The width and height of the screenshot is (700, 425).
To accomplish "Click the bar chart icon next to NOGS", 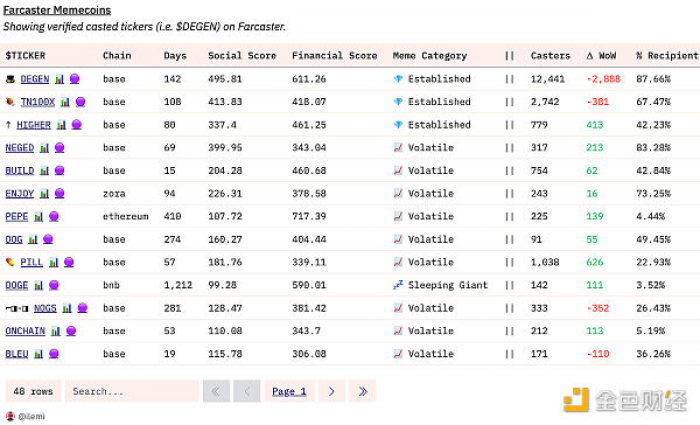I will point(67,308).
